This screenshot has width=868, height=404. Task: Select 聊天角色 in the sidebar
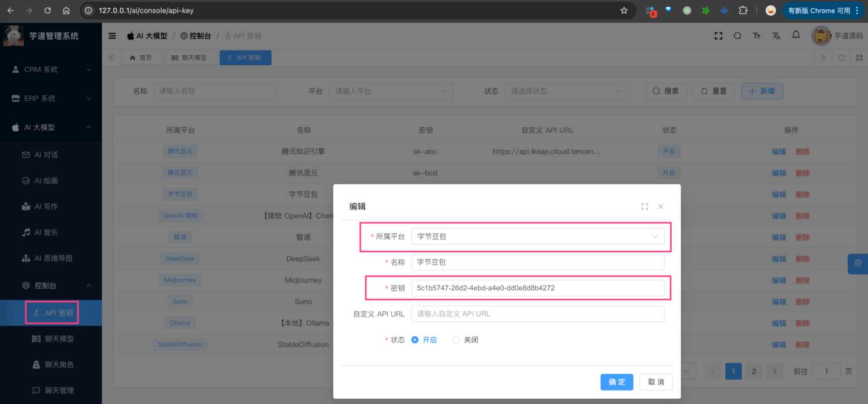(59, 365)
